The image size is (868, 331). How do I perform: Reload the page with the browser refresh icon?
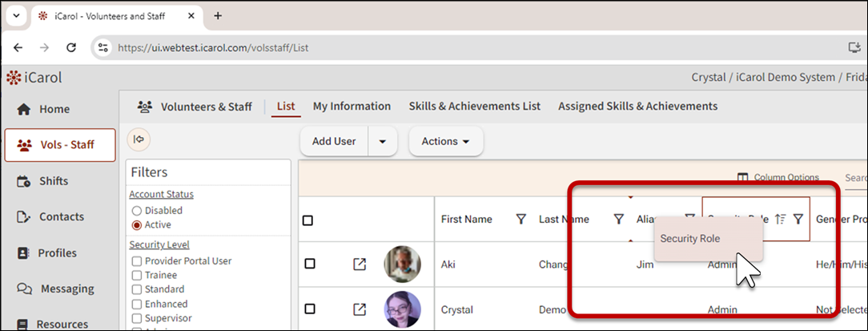[71, 48]
